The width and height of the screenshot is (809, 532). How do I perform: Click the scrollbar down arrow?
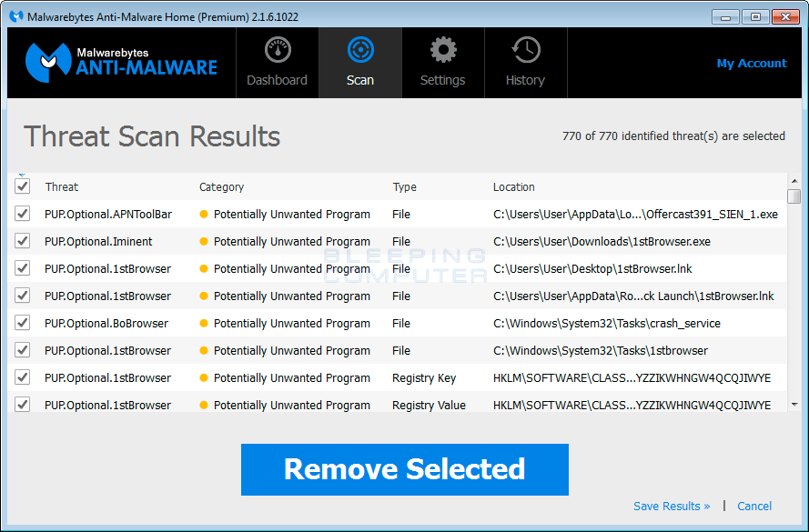coord(794,405)
